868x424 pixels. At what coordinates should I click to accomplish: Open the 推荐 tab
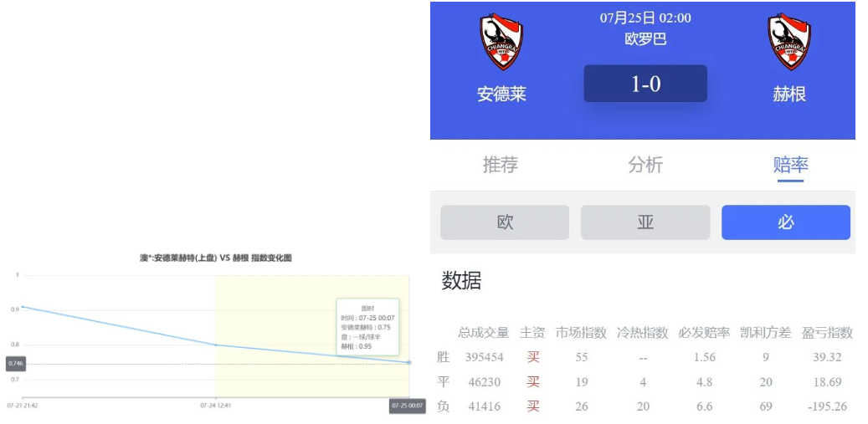click(501, 165)
